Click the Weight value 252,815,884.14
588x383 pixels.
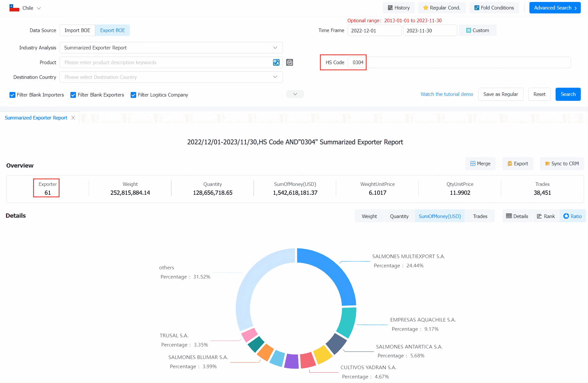pyautogui.click(x=130, y=193)
